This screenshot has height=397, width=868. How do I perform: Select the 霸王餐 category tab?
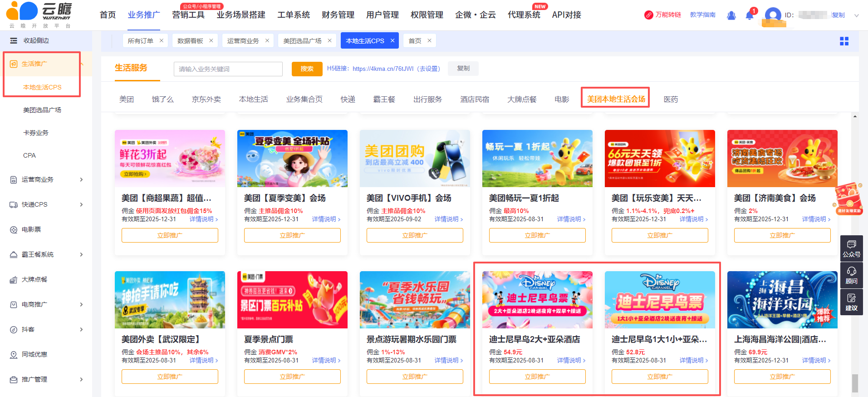(384, 99)
